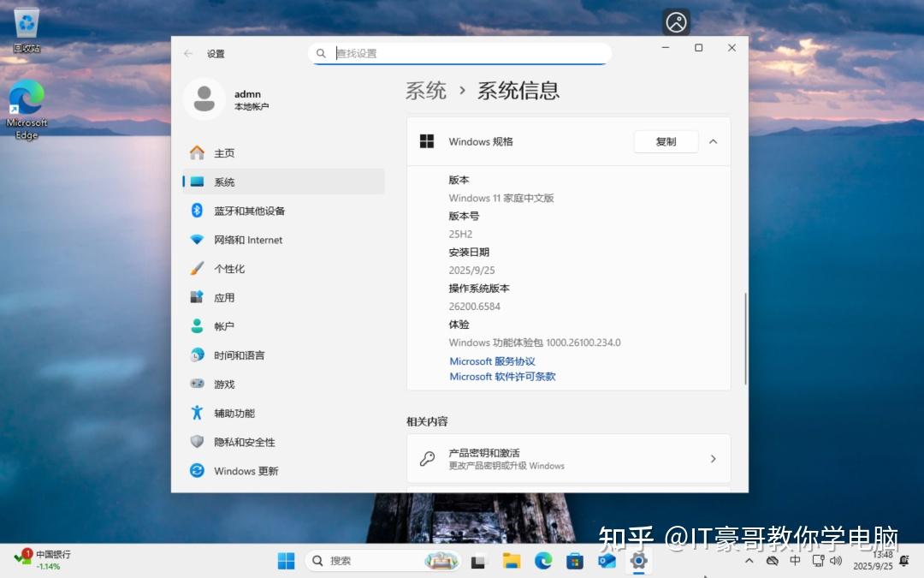Open Task View on the taskbar
The width and height of the screenshot is (924, 578).
click(x=478, y=562)
